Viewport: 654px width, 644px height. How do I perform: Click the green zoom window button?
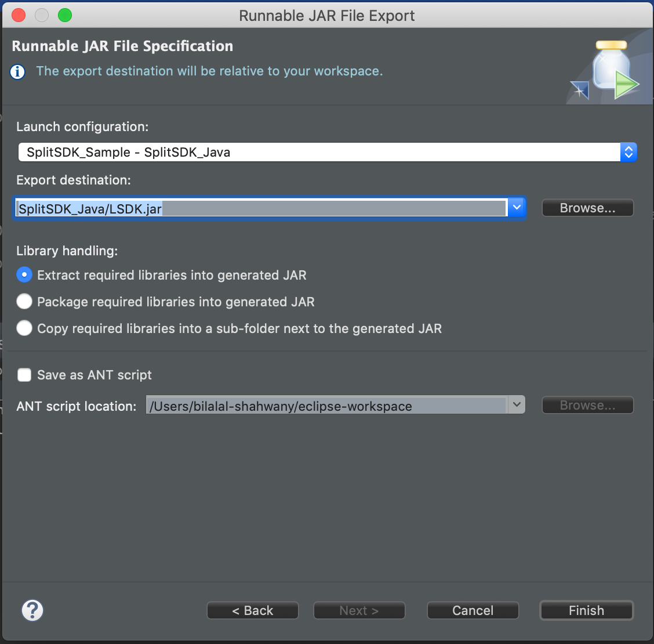65,15
